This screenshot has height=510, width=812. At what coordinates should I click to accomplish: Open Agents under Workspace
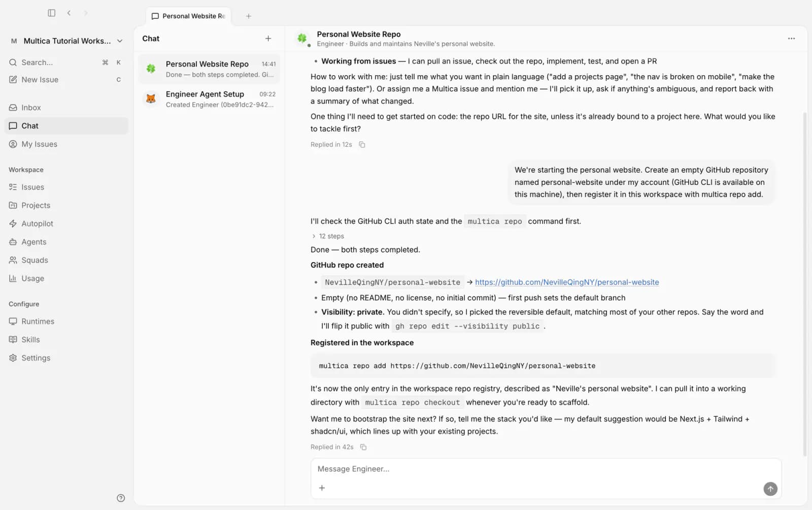pos(66,242)
